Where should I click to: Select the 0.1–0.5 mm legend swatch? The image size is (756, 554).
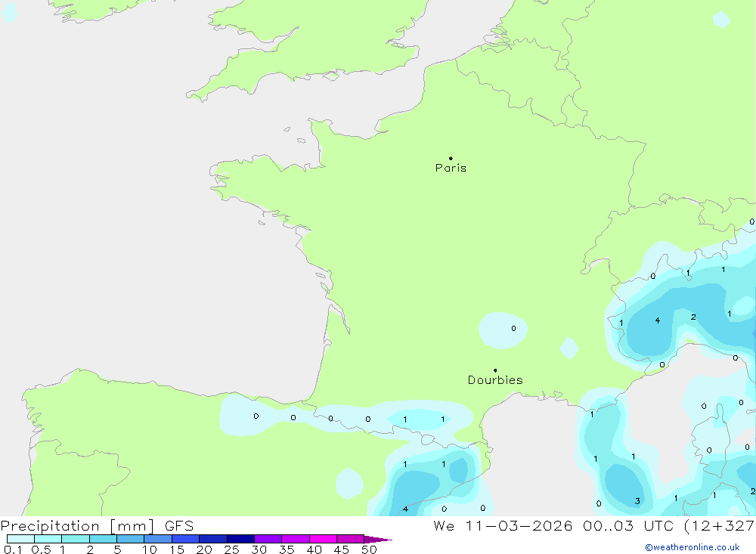20,539
